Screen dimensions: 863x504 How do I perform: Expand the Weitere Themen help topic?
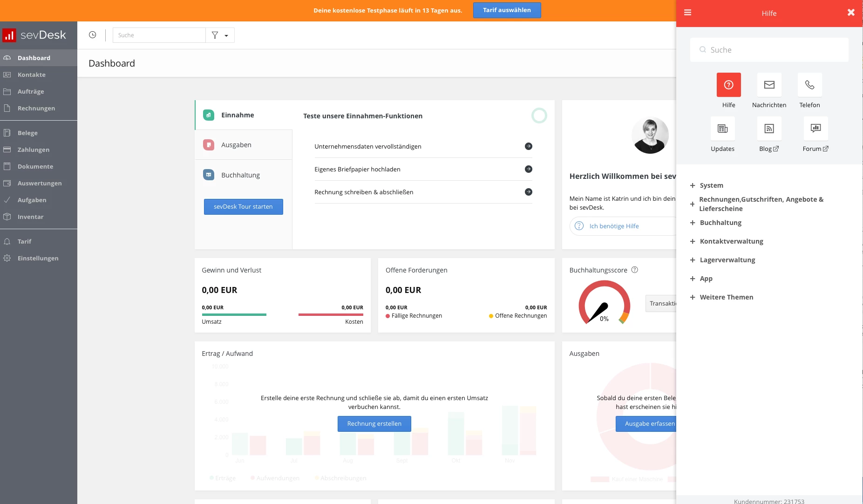pyautogui.click(x=721, y=297)
